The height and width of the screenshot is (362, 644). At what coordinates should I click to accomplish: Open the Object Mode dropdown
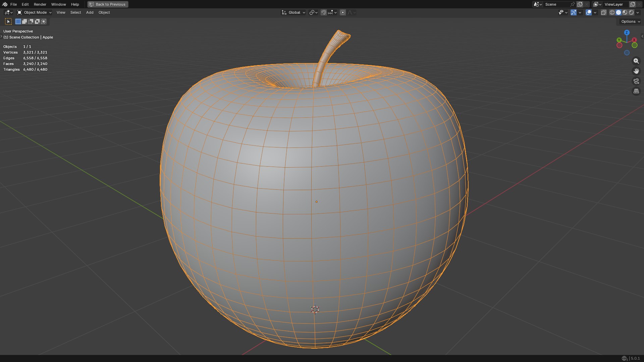click(x=35, y=12)
